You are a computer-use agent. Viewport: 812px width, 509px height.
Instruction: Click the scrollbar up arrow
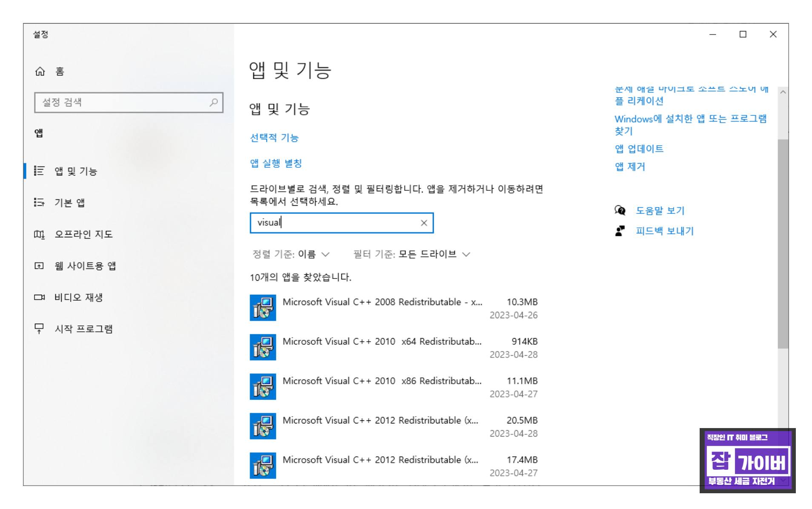[783, 92]
